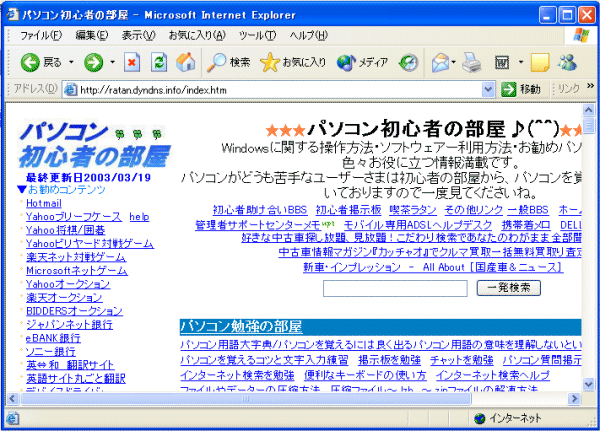This screenshot has width=600, height=431.
Task: Print the page with printer icon
Action: point(471,62)
